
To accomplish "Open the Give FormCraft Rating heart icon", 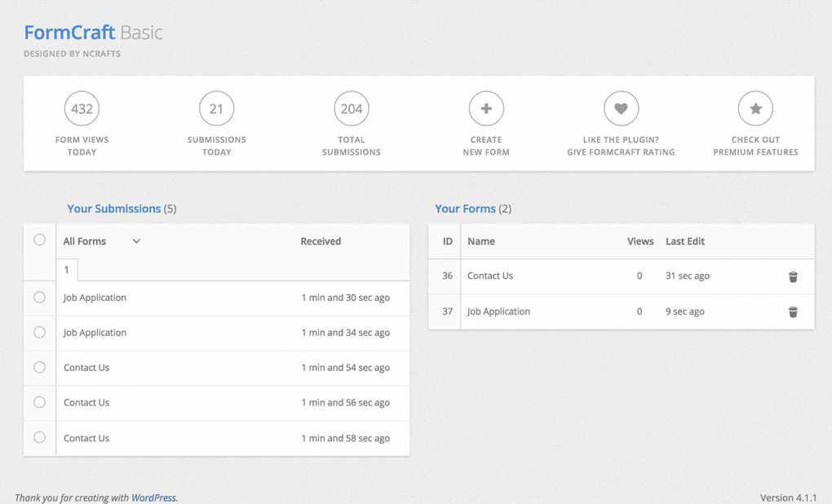I will pyautogui.click(x=621, y=108).
